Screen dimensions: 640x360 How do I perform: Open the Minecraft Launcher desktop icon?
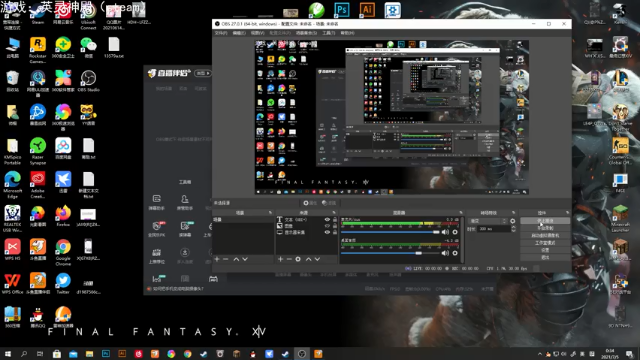click(x=620, y=219)
